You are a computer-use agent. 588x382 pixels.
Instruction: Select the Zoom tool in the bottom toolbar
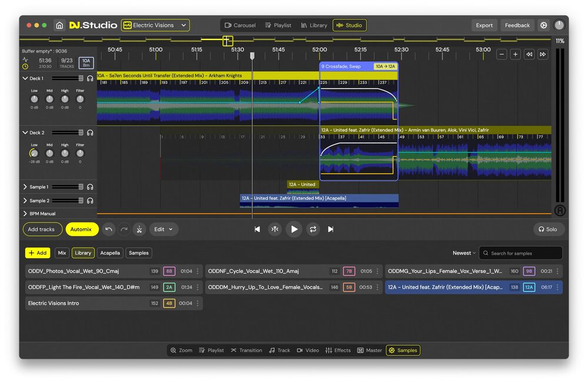(181, 350)
